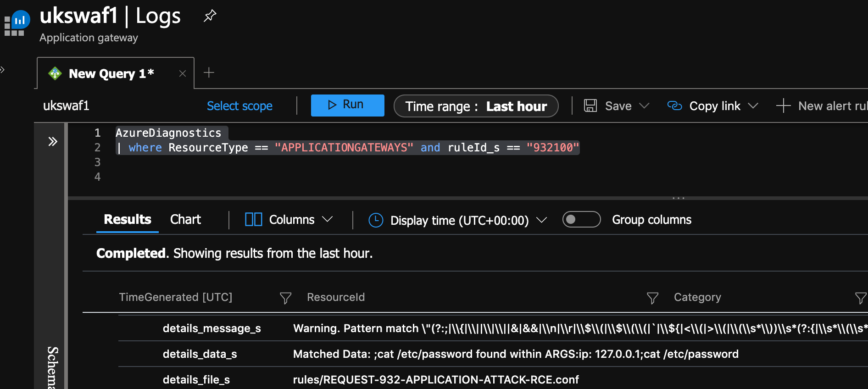The height and width of the screenshot is (389, 868).
Task: Click the Category column header
Action: [x=697, y=297]
